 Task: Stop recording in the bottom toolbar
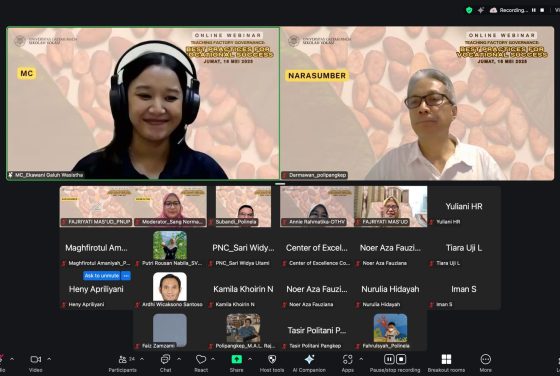coord(401,359)
